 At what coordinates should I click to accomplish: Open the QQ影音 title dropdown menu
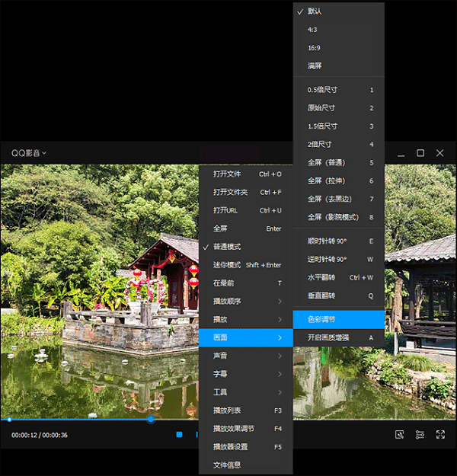[29, 153]
